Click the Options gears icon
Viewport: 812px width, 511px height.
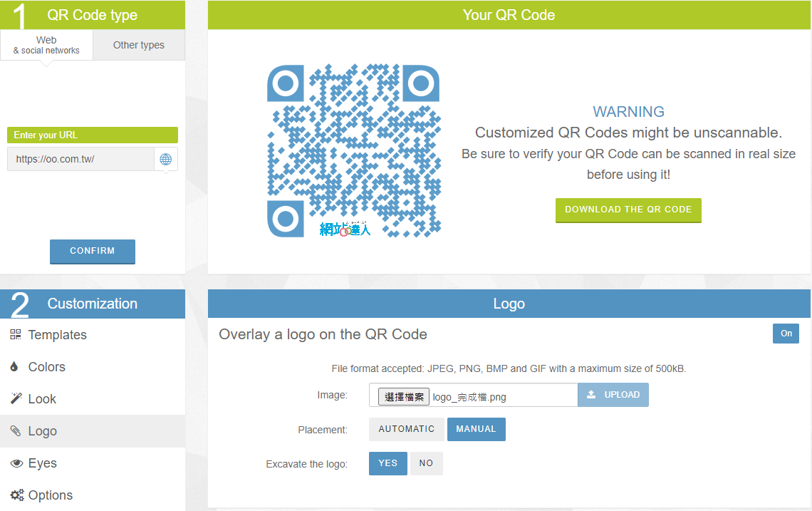pos(17,495)
